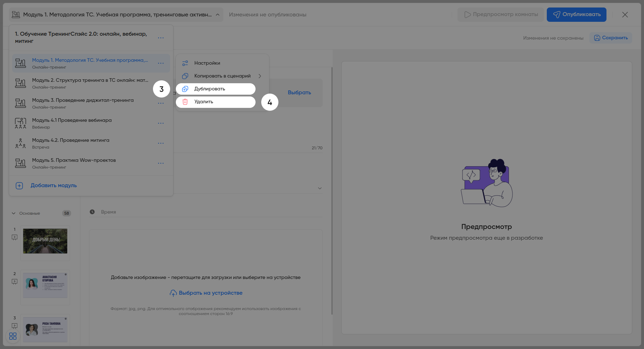Viewport: 644px width, 349px height.
Task: Choose Настройки from the context menu
Action: tap(222, 63)
